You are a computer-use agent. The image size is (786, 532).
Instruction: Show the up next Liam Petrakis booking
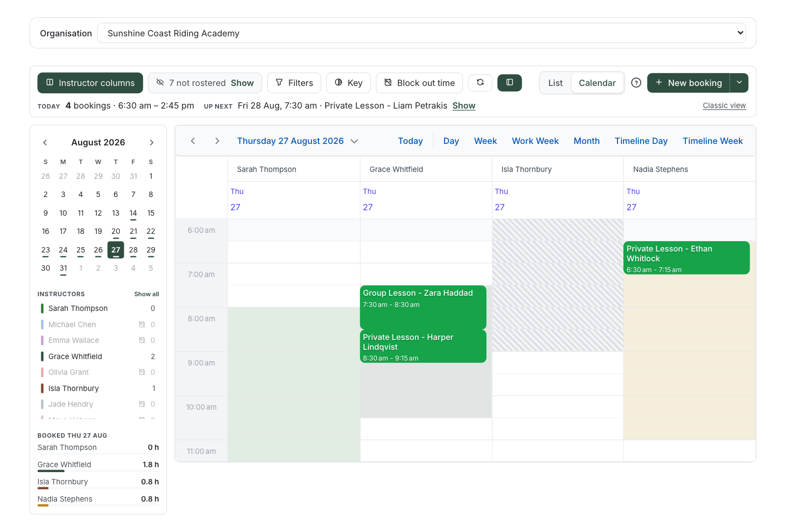(x=464, y=106)
